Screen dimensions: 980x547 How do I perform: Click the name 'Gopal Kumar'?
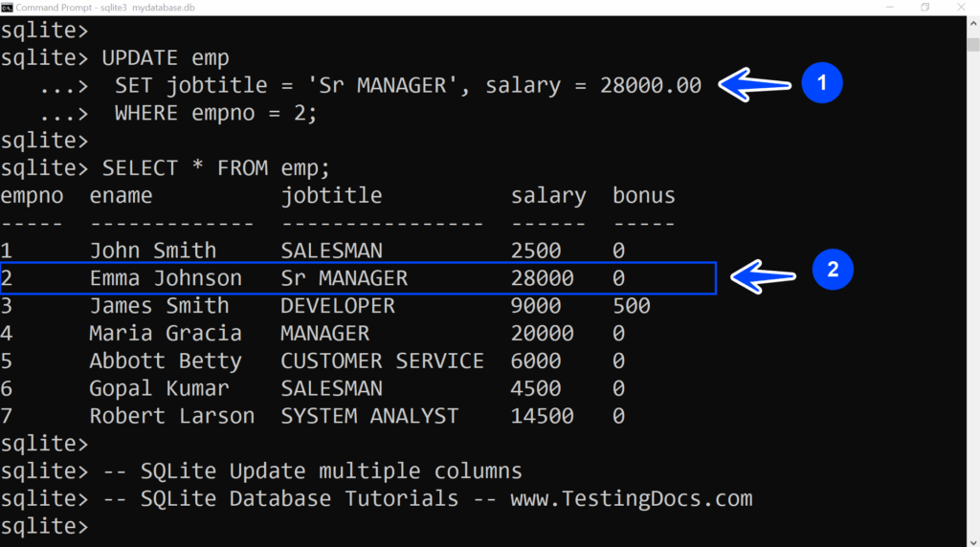pos(160,388)
